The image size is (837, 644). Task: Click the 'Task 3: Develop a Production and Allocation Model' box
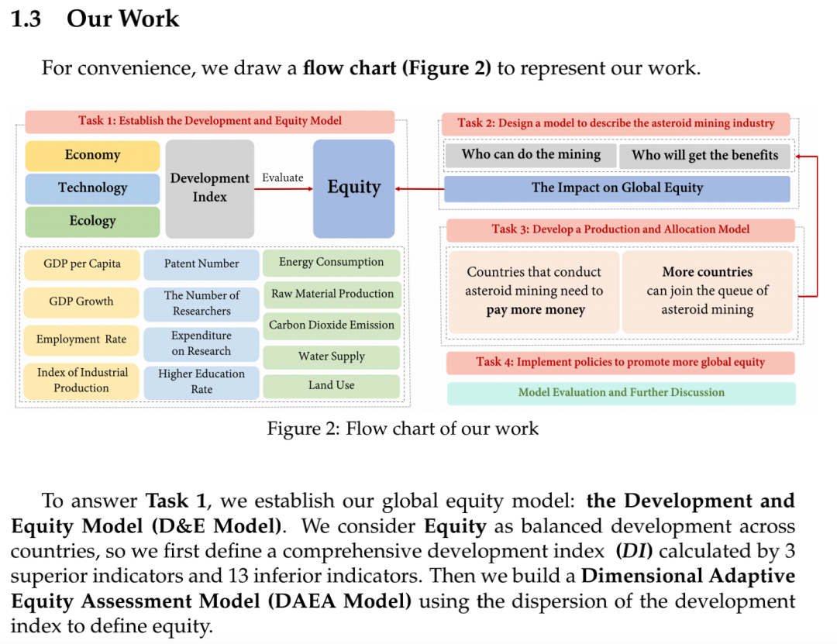(620, 230)
